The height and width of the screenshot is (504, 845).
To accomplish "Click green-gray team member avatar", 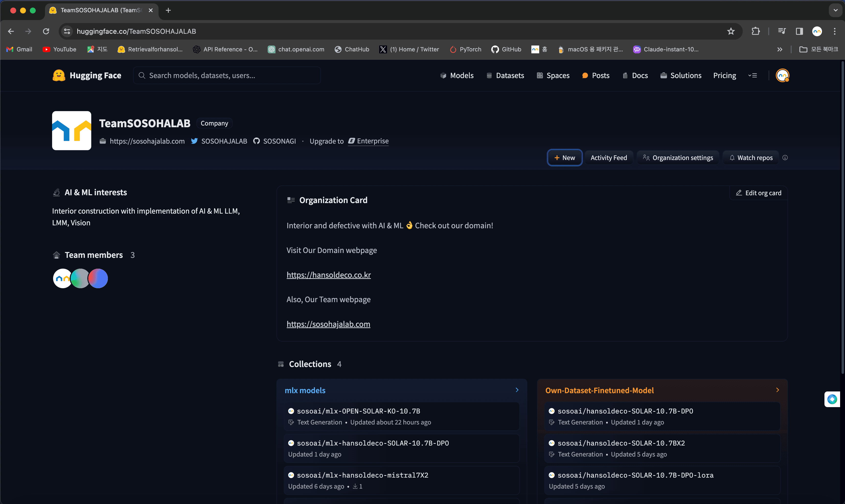I will pos(80,278).
